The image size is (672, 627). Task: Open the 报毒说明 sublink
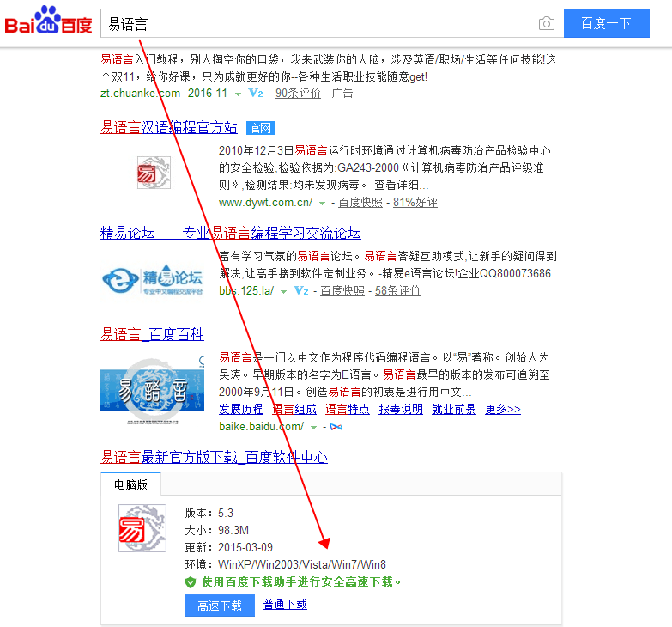[401, 409]
